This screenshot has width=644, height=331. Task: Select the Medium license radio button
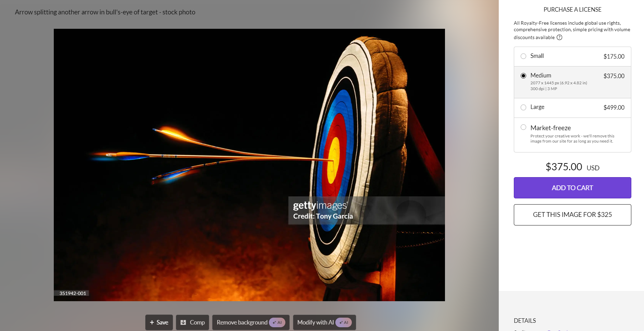pos(523,76)
